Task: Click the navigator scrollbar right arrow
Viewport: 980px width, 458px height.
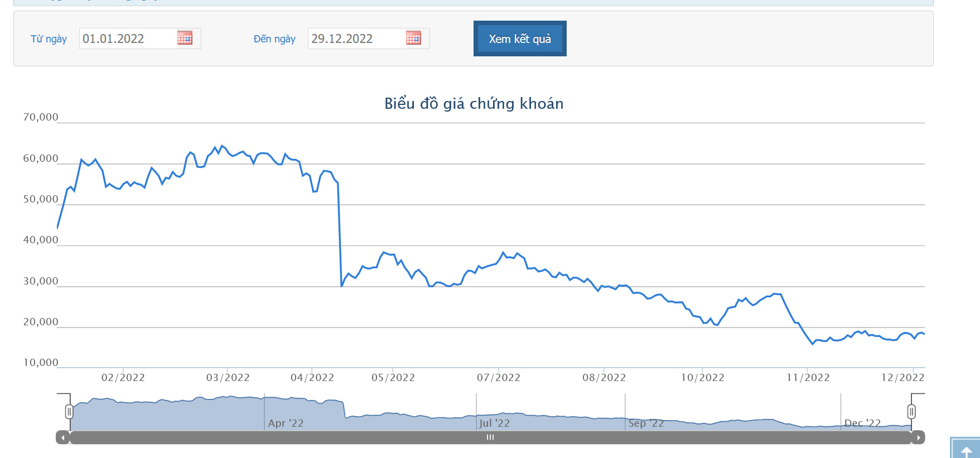Action: pos(918,437)
